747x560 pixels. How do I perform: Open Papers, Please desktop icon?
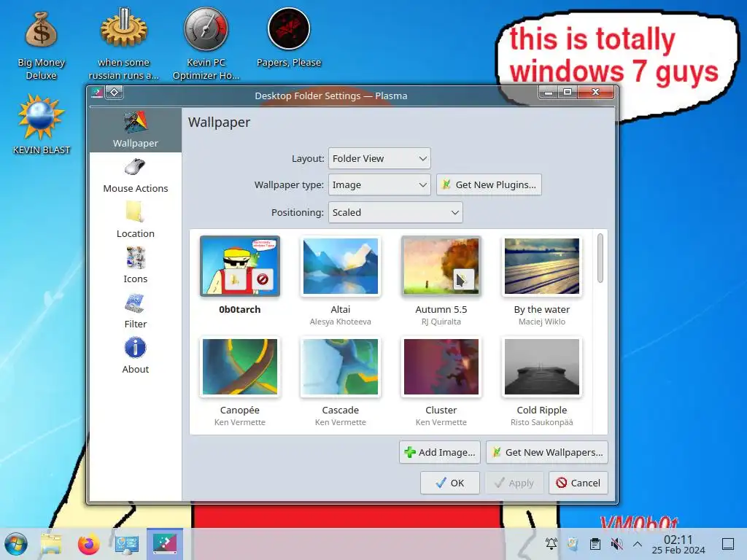point(289,38)
